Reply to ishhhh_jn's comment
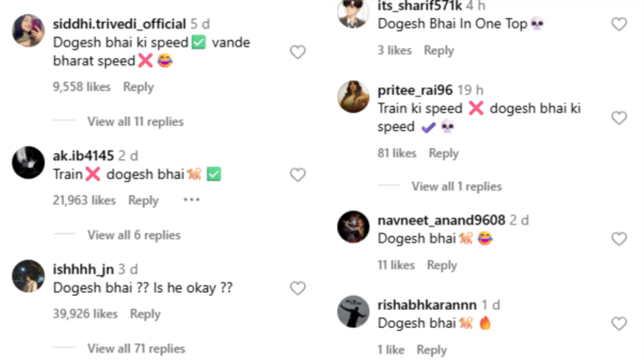The width and height of the screenshot is (644, 363). [146, 314]
